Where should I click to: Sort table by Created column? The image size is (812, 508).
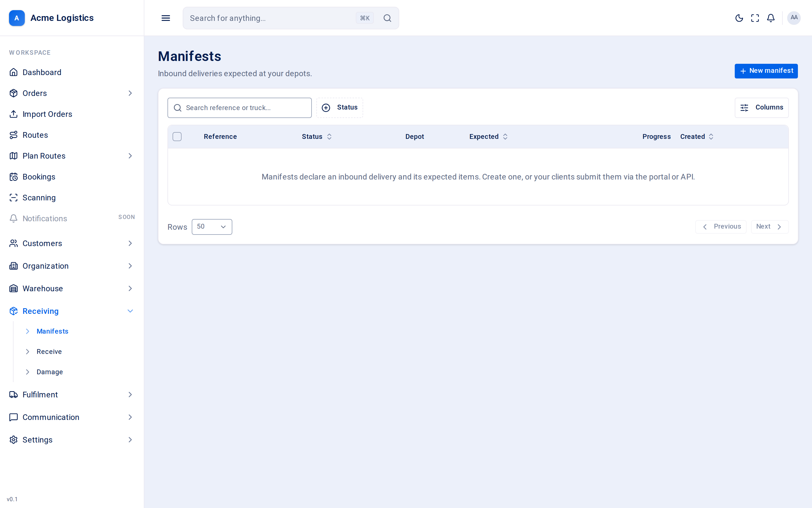pos(697,137)
